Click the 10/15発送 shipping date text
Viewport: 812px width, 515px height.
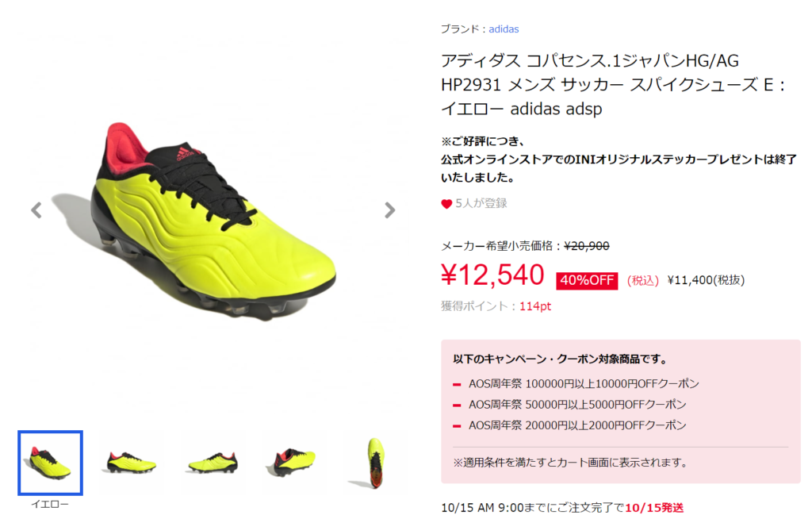pyautogui.click(x=654, y=508)
